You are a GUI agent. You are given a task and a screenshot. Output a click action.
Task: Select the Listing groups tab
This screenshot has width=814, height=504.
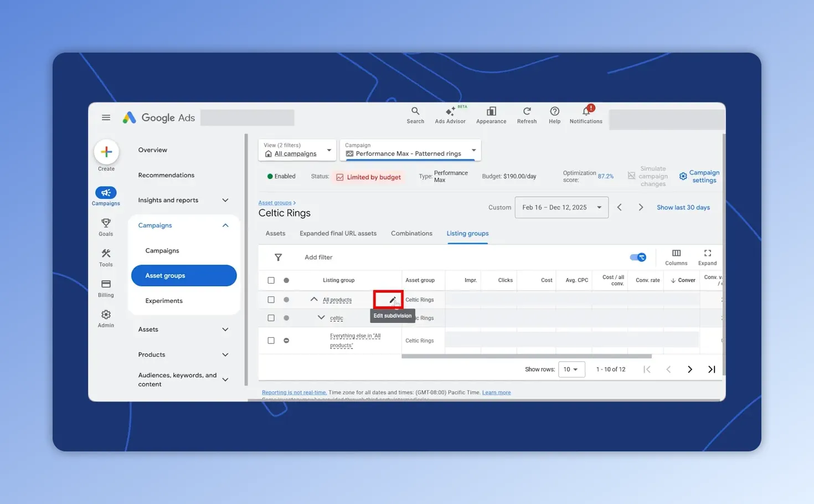[x=467, y=233]
